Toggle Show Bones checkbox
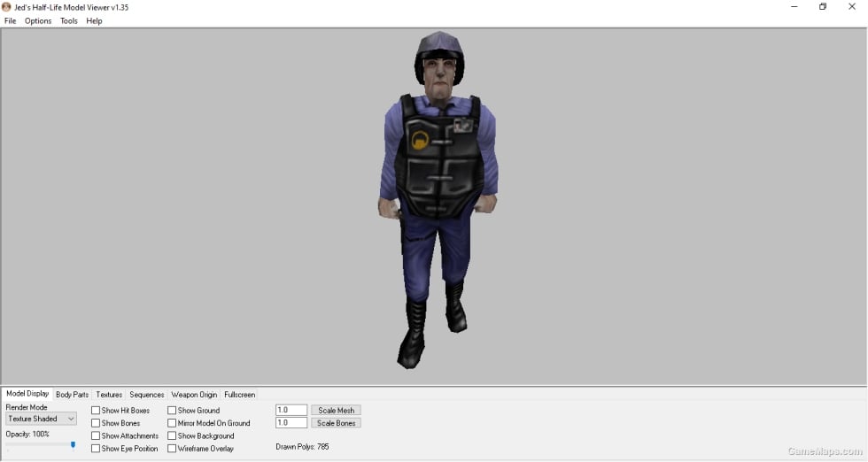 pos(96,423)
